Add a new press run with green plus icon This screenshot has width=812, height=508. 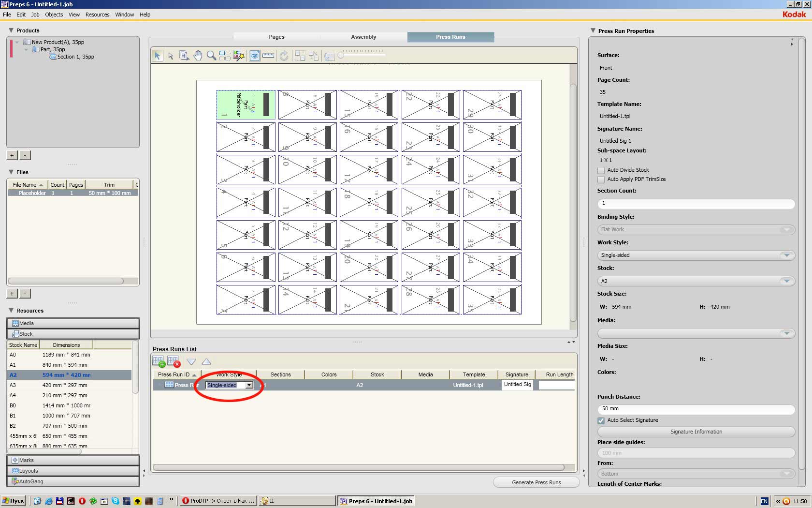[x=159, y=361]
